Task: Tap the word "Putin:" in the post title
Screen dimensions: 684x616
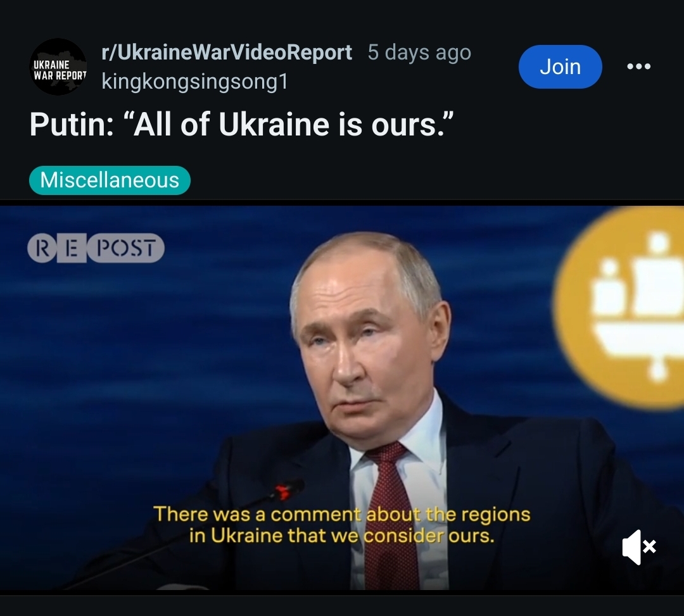Action: 72,125
